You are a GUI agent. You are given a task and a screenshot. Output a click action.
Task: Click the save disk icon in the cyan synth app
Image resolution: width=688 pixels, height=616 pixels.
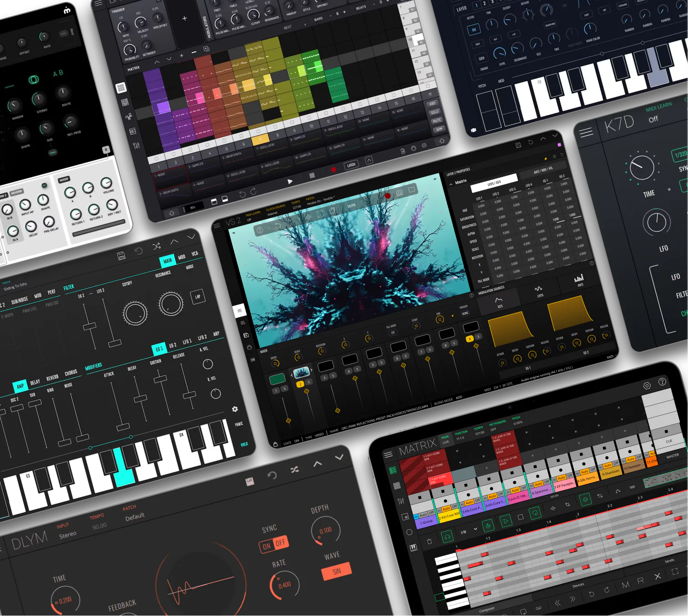tap(121, 256)
